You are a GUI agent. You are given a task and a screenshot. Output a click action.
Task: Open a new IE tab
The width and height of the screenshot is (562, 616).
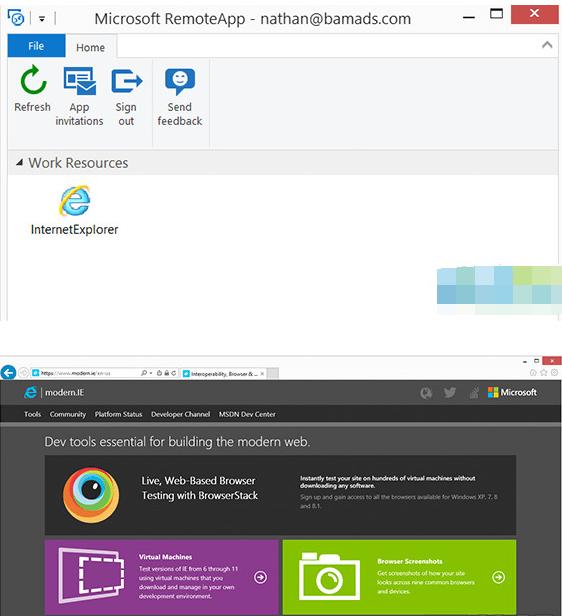273,374
